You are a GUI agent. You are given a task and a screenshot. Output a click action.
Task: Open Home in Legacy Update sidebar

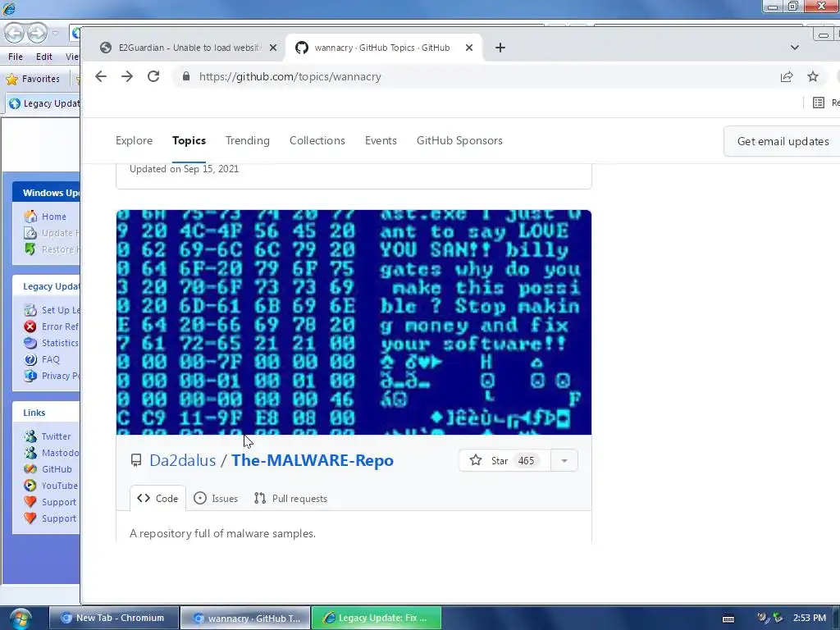54,217
